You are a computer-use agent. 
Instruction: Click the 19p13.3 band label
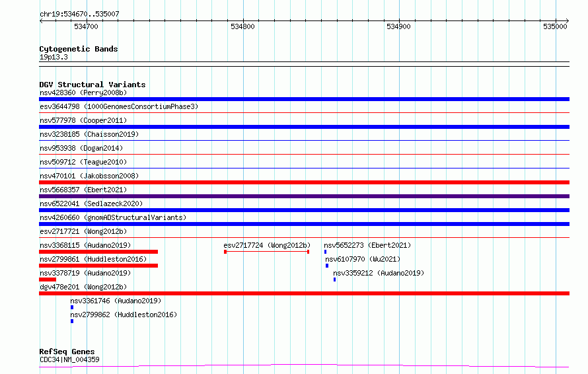click(54, 57)
